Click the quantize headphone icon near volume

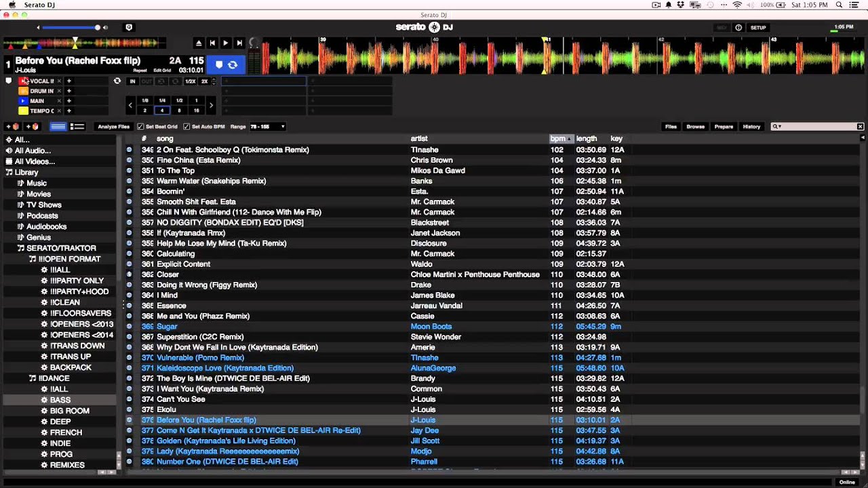click(x=129, y=27)
